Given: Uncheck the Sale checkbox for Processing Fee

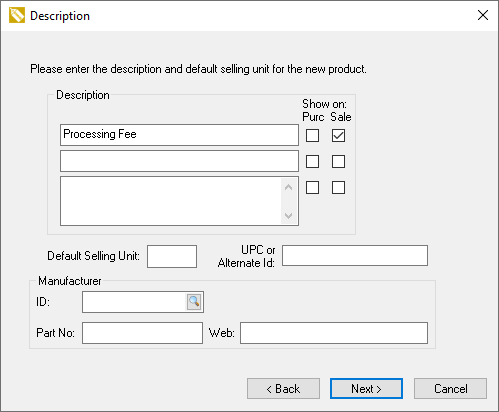Looking at the screenshot, I should [x=338, y=135].
